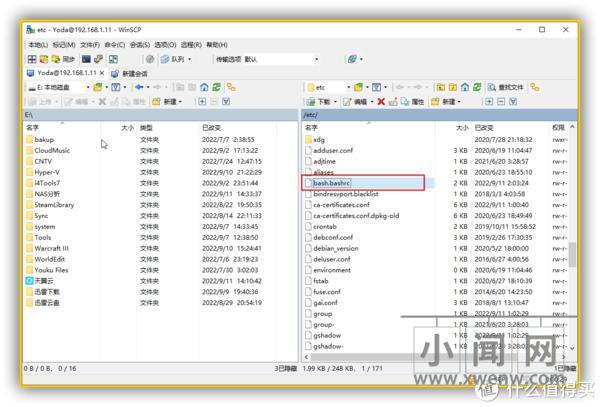Screen dimensions: 600x407
Task: Sort remote files by 已改变 column
Action: (x=485, y=128)
